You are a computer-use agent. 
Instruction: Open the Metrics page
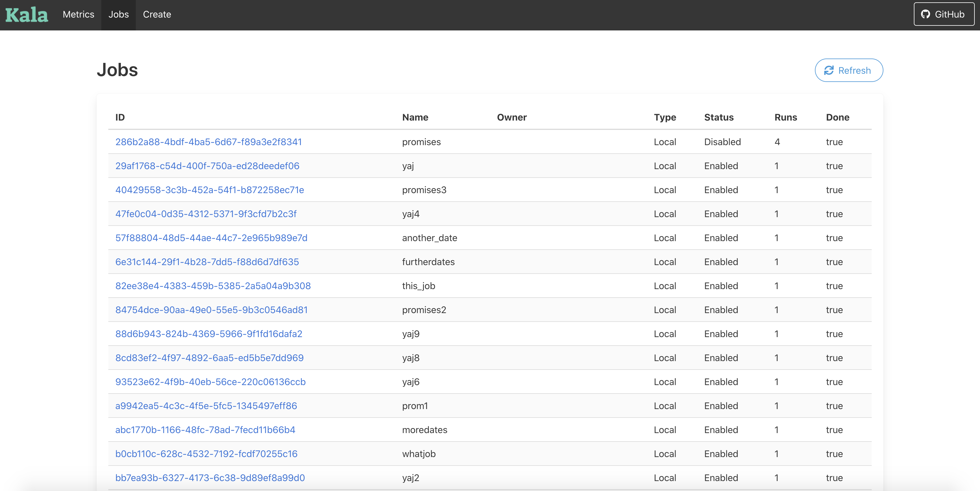click(78, 14)
